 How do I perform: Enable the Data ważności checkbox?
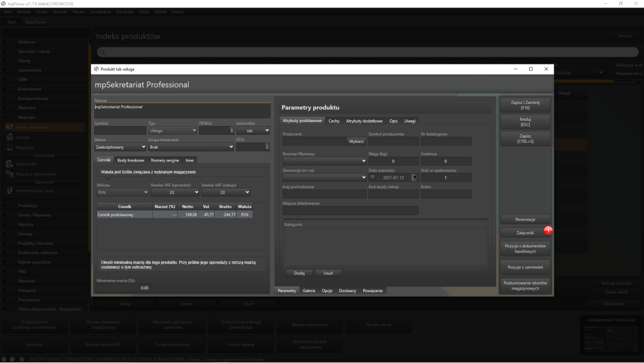(x=372, y=178)
